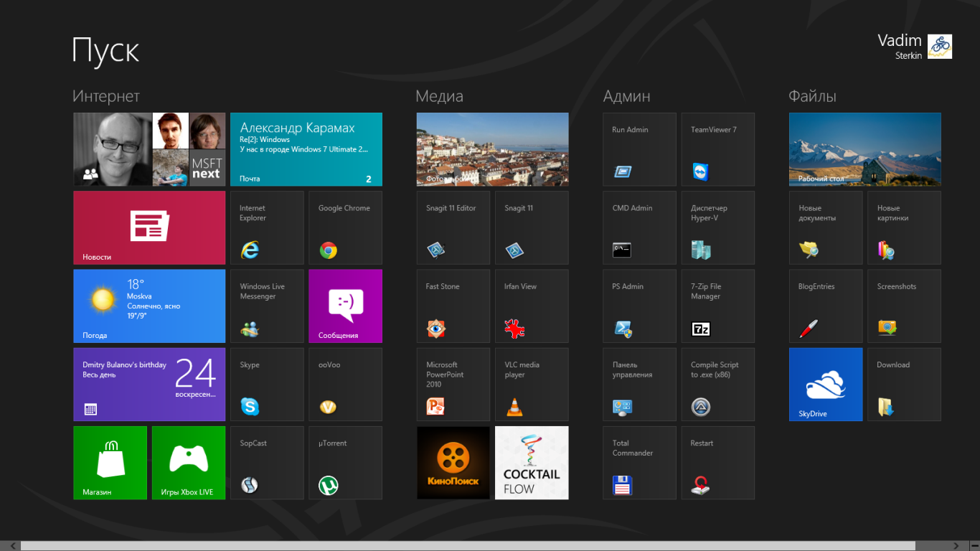Open Total Commander tile
This screenshot has height=551, width=980.
click(639, 463)
